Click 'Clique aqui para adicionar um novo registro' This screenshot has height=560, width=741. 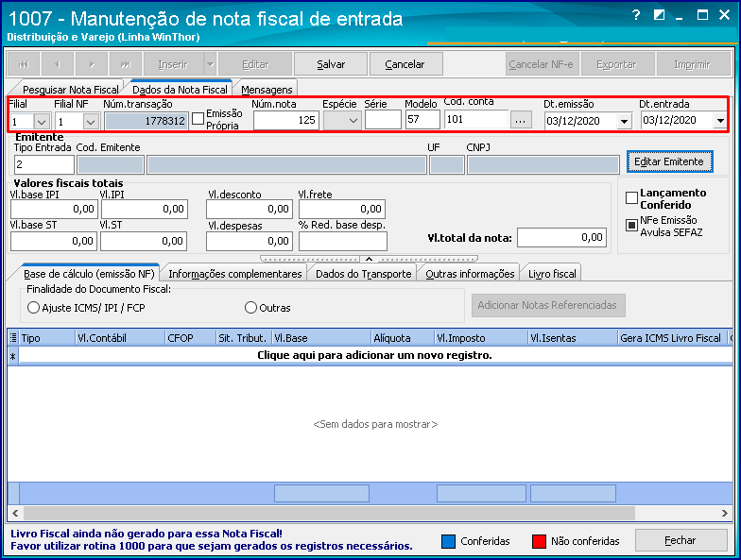(x=374, y=355)
